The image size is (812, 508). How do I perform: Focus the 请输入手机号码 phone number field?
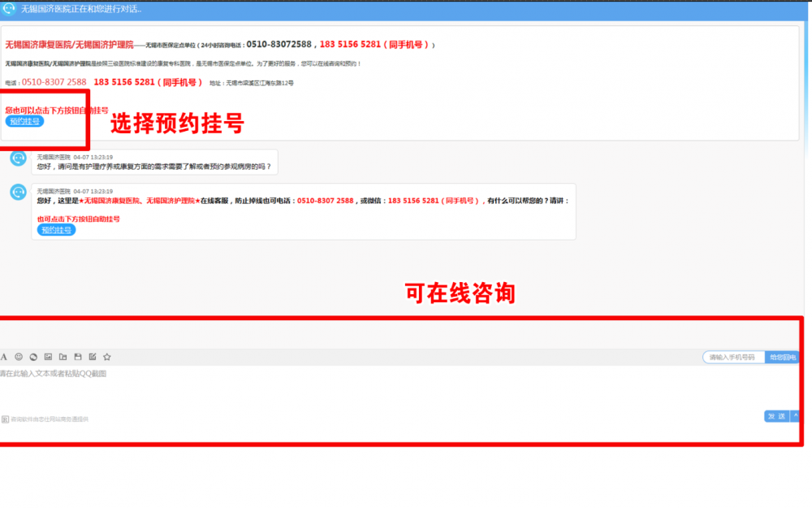click(733, 357)
